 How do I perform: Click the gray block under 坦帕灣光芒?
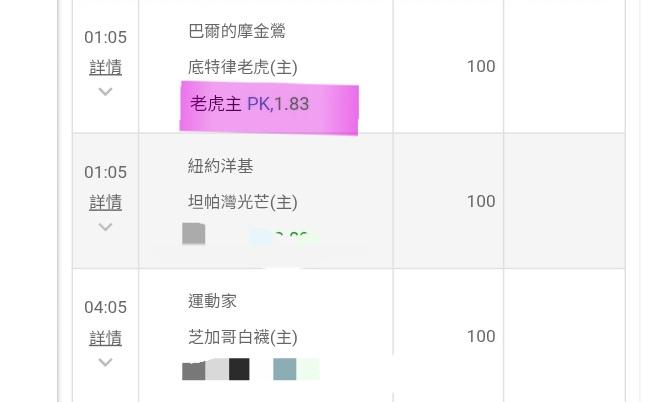[x=194, y=234]
